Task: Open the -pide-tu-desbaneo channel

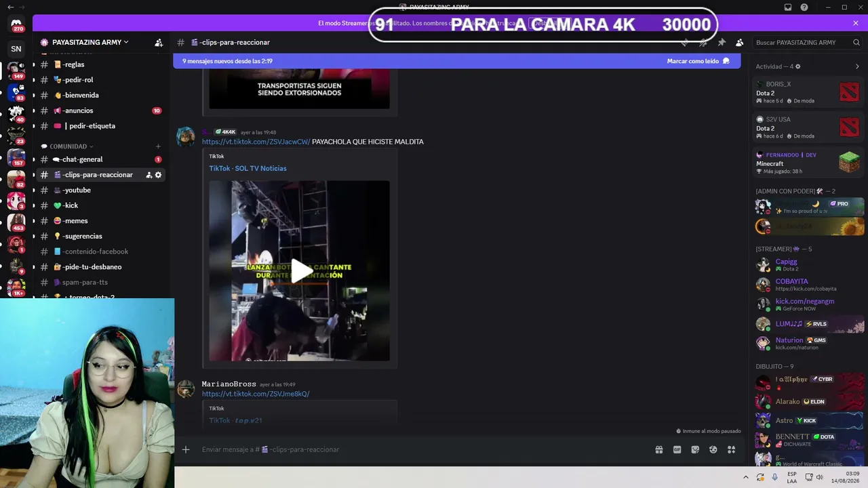Action: point(99,267)
